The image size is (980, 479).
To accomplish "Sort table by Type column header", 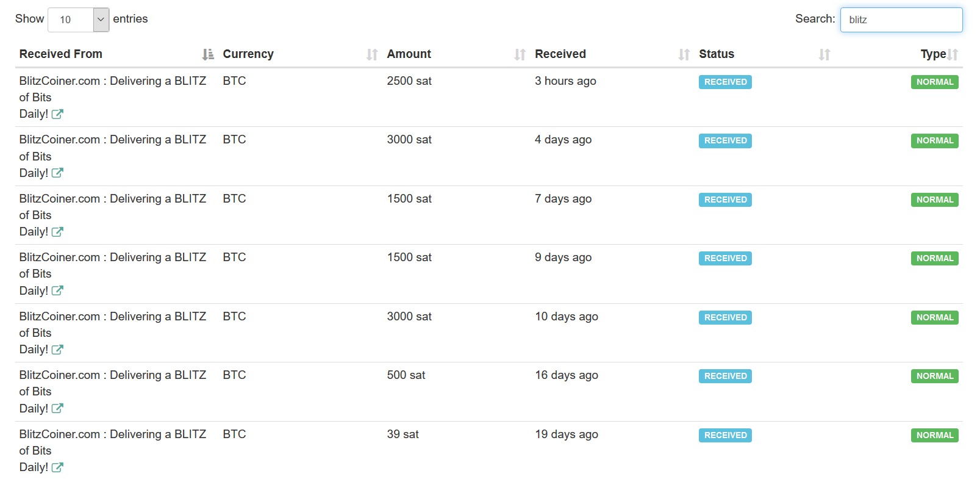I will [933, 54].
